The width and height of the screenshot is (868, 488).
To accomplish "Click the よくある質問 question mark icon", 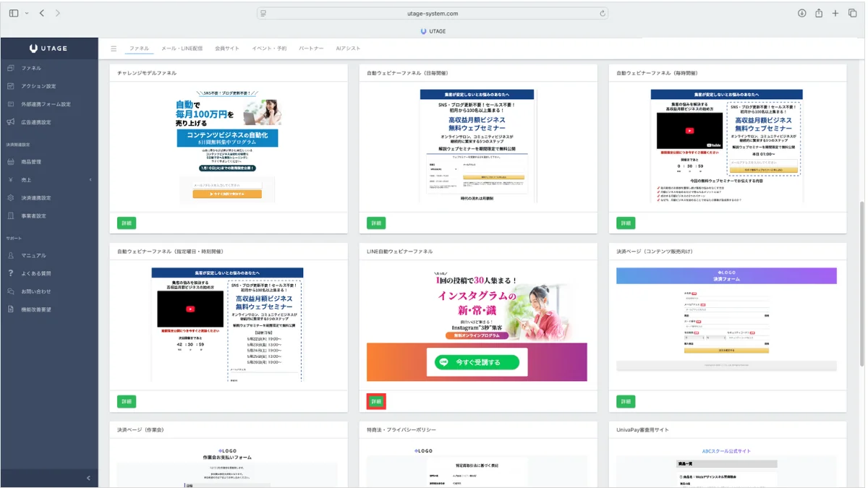I will tap(10, 273).
